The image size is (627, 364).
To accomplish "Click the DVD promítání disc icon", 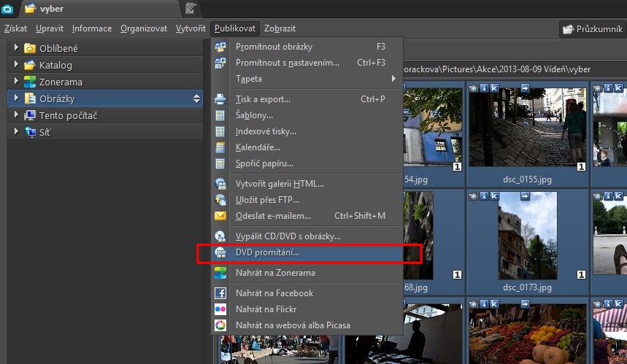I will [x=220, y=252].
